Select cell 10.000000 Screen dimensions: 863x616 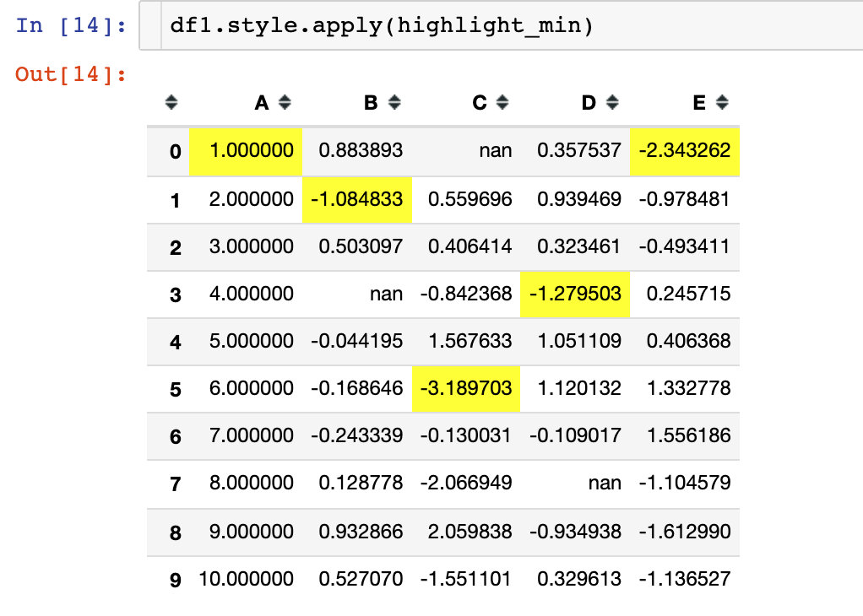coord(246,580)
